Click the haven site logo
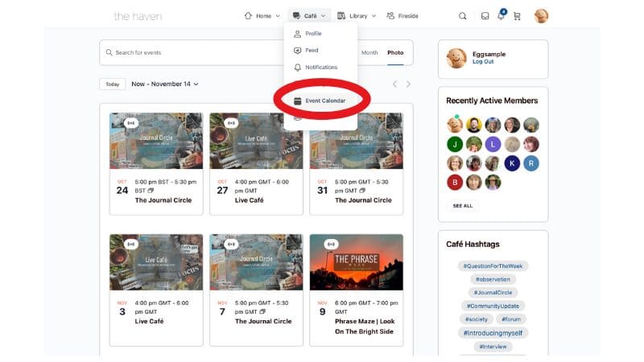The height and width of the screenshot is (362, 644). [x=138, y=16]
